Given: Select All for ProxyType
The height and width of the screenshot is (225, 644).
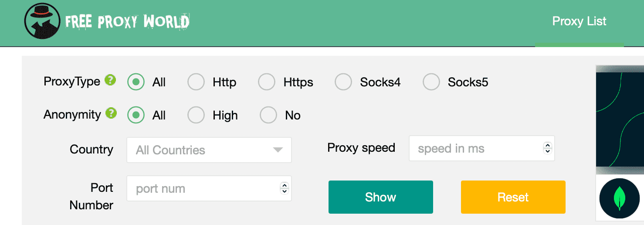Looking at the screenshot, I should pos(136,82).
